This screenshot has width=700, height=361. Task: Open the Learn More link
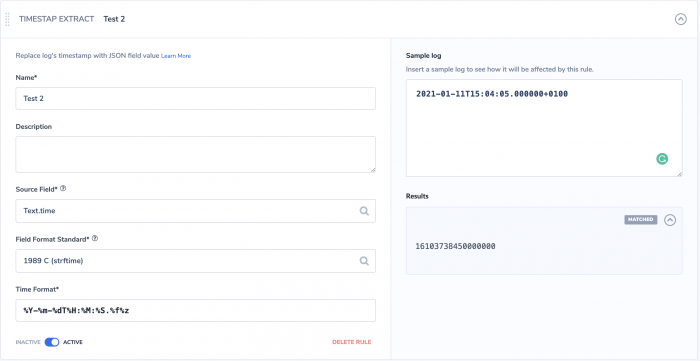point(176,56)
